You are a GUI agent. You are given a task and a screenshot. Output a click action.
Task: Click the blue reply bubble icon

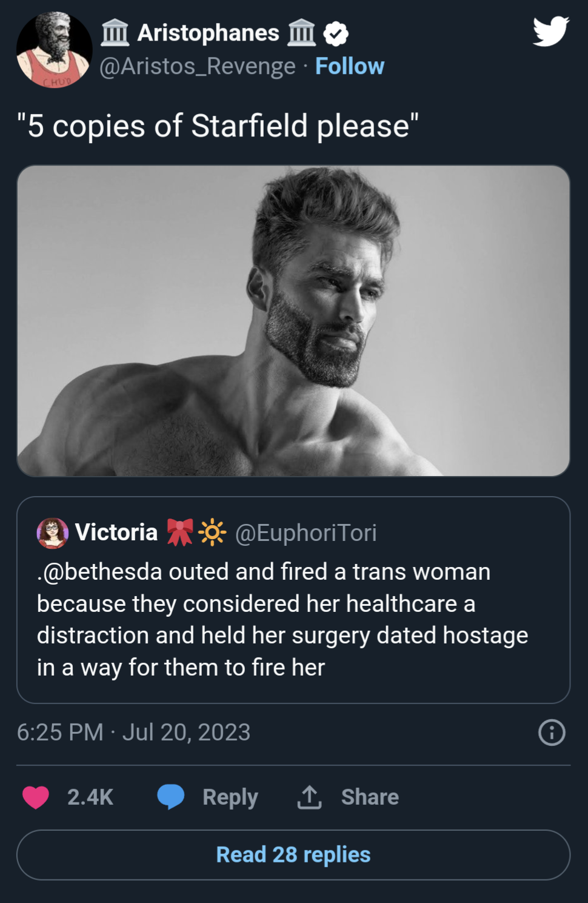[x=171, y=797]
